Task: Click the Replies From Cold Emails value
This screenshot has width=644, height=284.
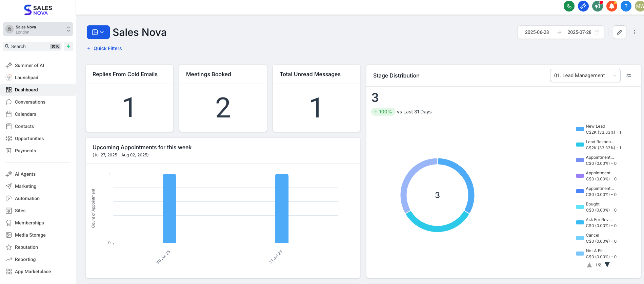Action: tap(128, 108)
